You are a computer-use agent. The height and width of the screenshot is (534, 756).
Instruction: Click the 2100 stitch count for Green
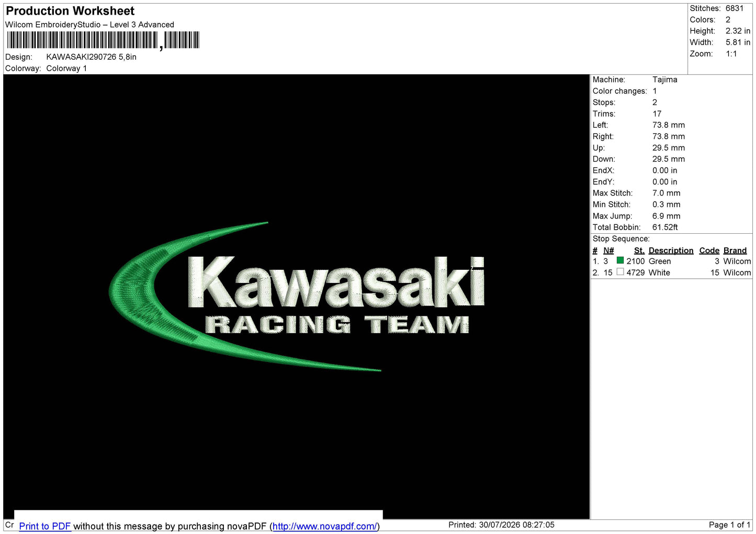tap(636, 261)
